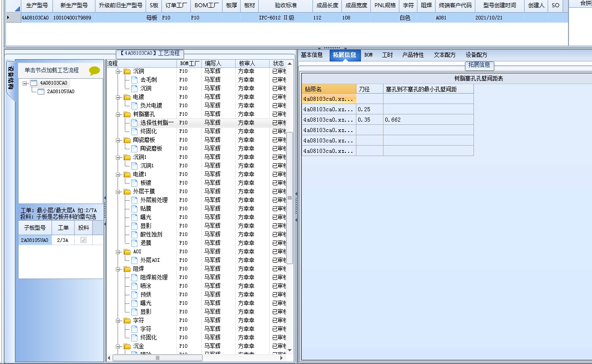Click the node icon beside 4A08103CA0 in the structure tree
This screenshot has height=364, width=592.
tap(33, 83)
